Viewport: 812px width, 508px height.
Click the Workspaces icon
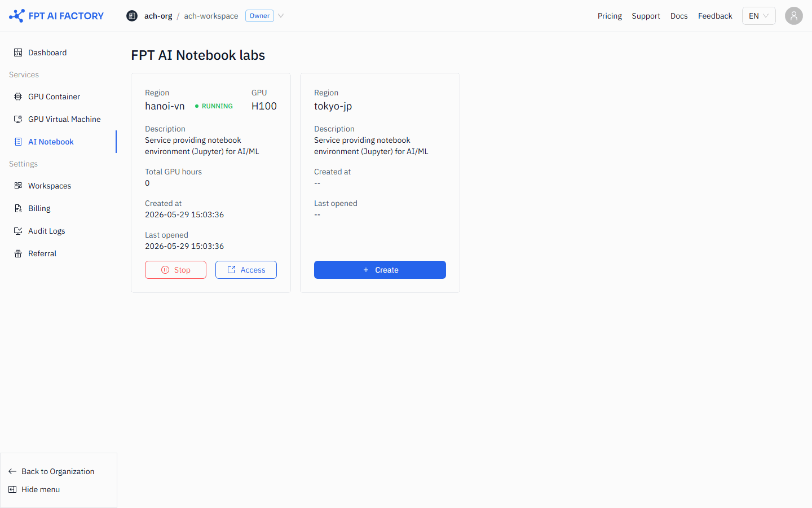point(18,186)
